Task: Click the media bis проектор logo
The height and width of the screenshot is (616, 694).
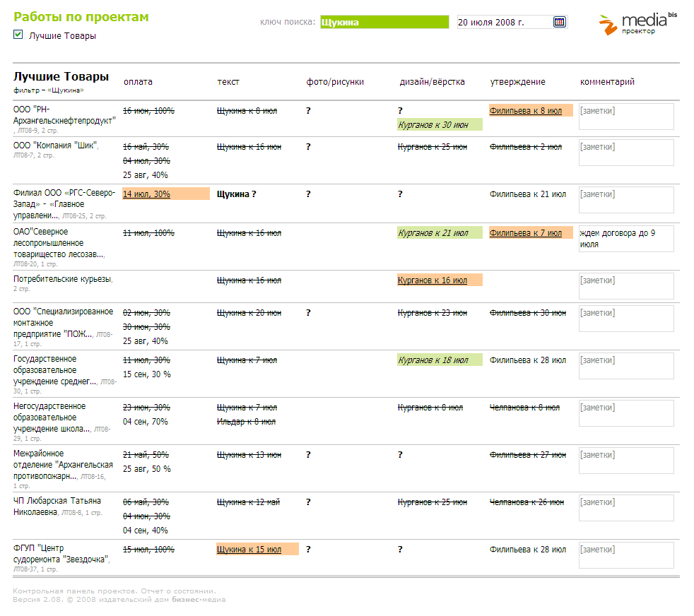Action: (x=637, y=23)
